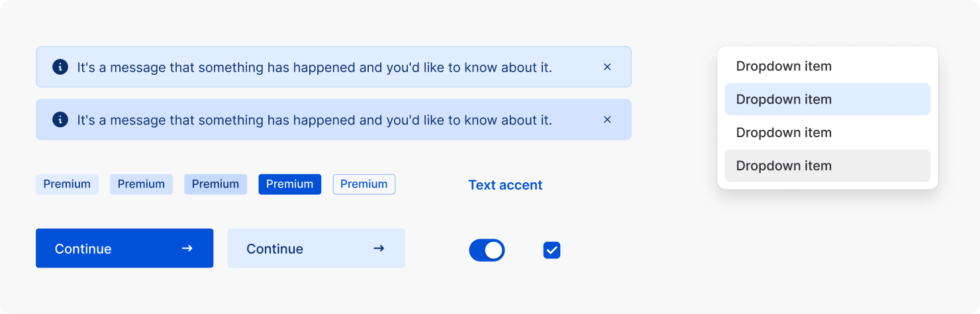The height and width of the screenshot is (314, 980).
Task: Click the lightest Premium badge
Action: (x=67, y=184)
